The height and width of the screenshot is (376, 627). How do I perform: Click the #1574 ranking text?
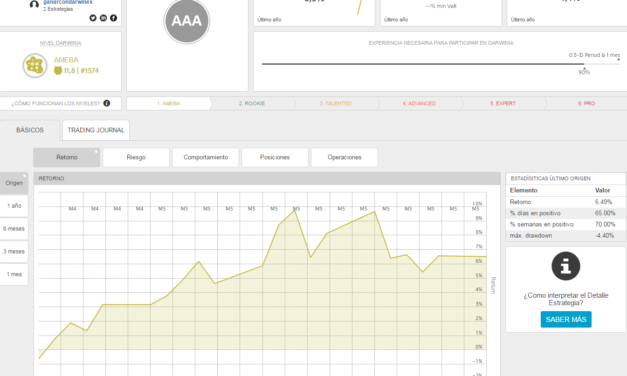pyautogui.click(x=90, y=71)
